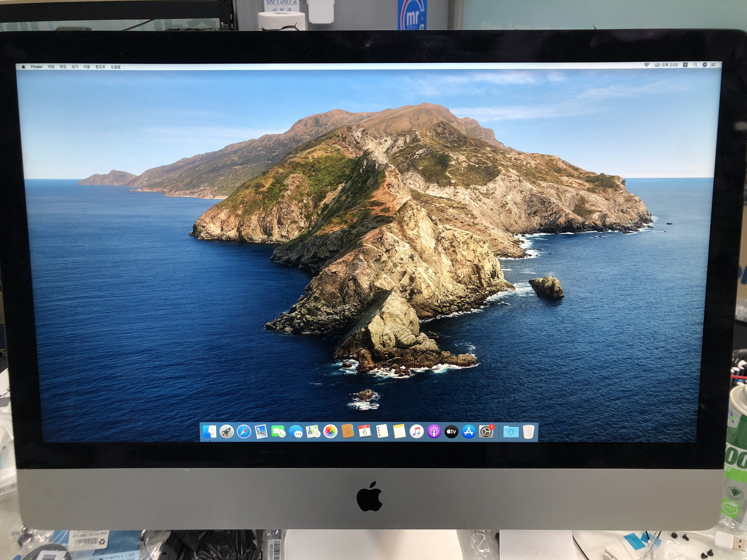Launch Launchpad rocket icon in Dock
Image resolution: width=747 pixels, height=560 pixels.
click(x=227, y=432)
